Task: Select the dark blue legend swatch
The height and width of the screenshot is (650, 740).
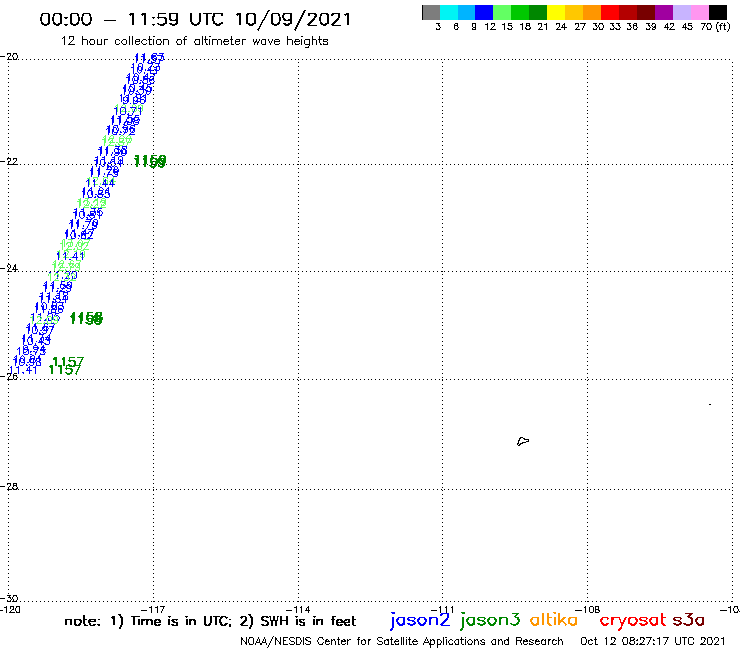Action: (484, 12)
